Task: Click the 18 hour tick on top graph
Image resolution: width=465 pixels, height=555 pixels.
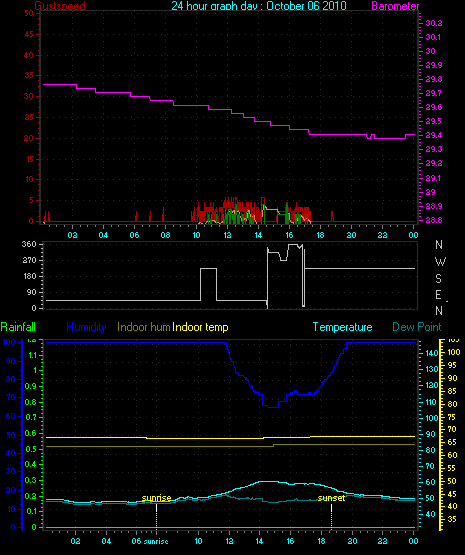Action: tap(320, 235)
